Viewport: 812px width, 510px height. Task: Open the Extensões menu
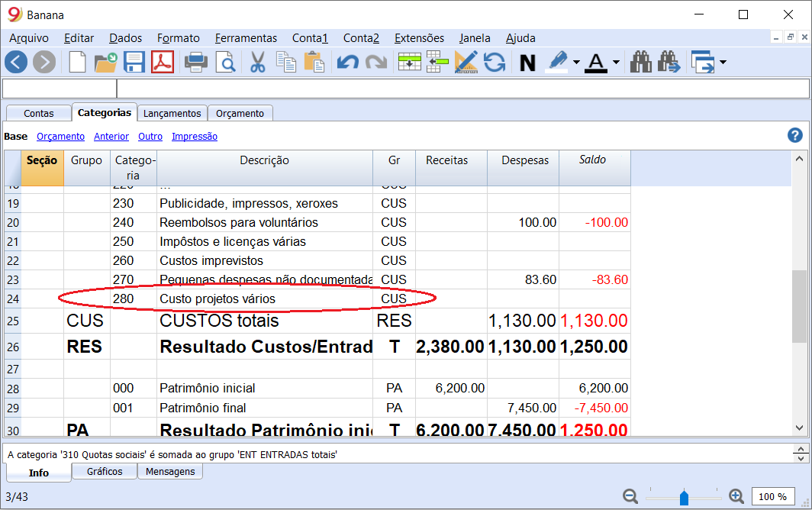(419, 38)
